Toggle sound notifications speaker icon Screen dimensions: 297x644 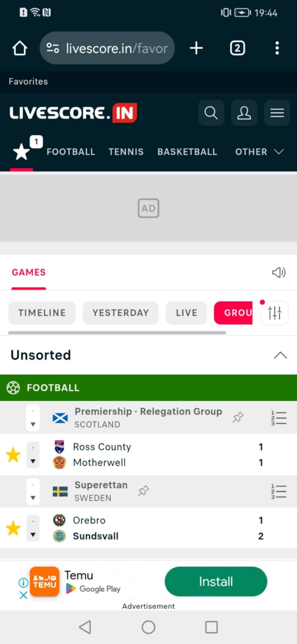278,272
